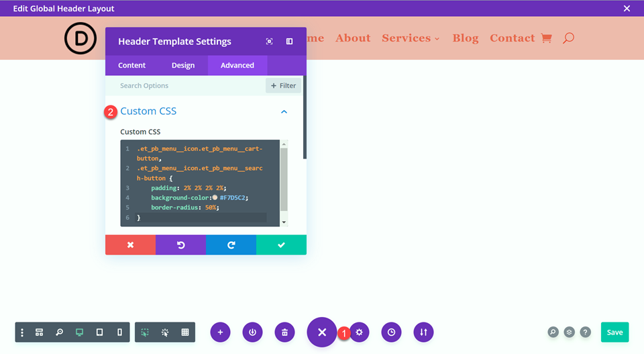The height and width of the screenshot is (354, 644).
Task: Open page settings gear button
Action: click(x=360, y=333)
